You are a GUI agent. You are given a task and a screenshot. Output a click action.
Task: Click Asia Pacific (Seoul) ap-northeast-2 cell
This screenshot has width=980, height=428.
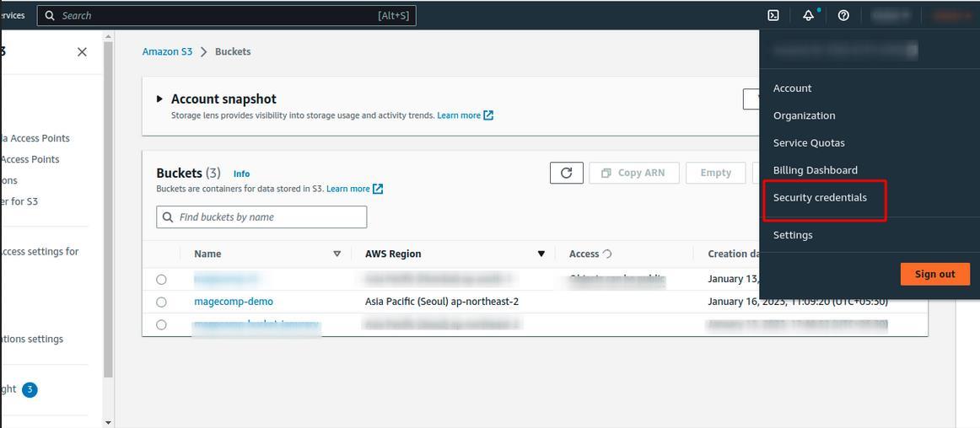(x=442, y=302)
